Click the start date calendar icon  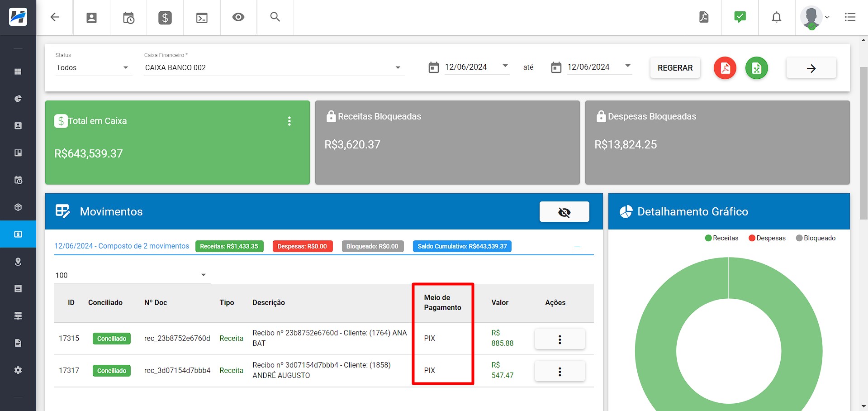tap(433, 67)
